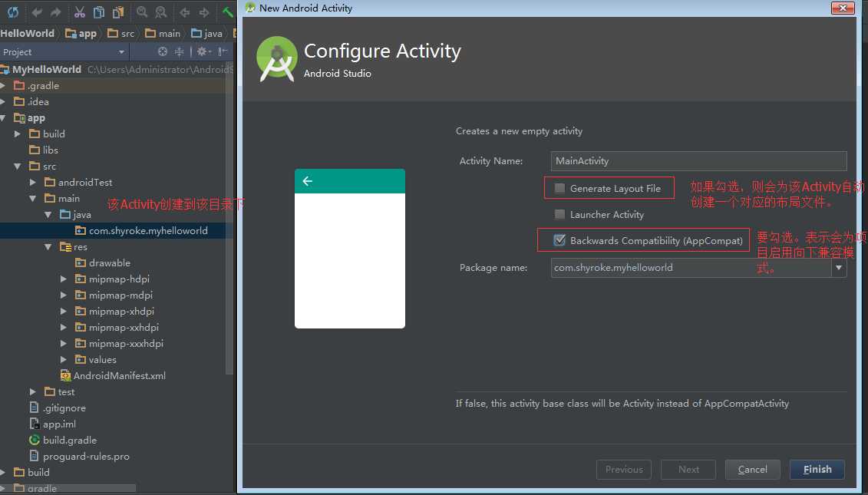Expand the app build folder
Screen dimensions: 868x495
click(18, 134)
